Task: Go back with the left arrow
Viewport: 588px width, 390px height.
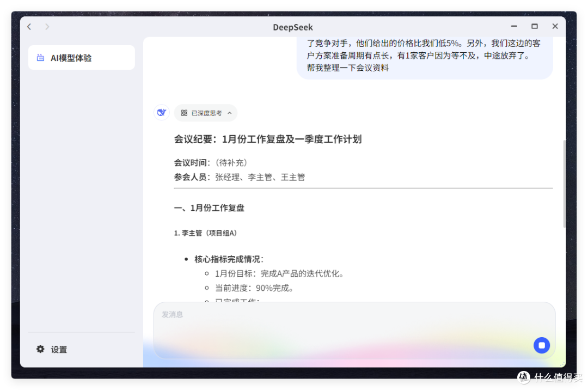Action: [x=29, y=27]
